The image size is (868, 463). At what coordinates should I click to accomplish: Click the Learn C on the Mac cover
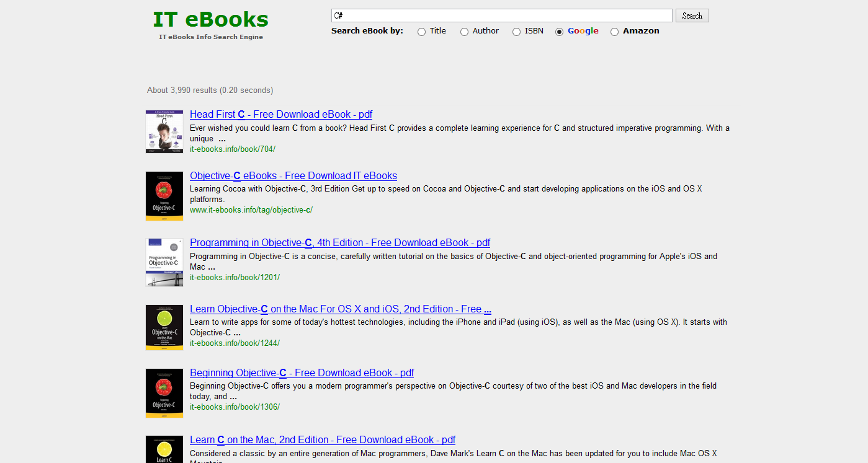pyautogui.click(x=164, y=449)
